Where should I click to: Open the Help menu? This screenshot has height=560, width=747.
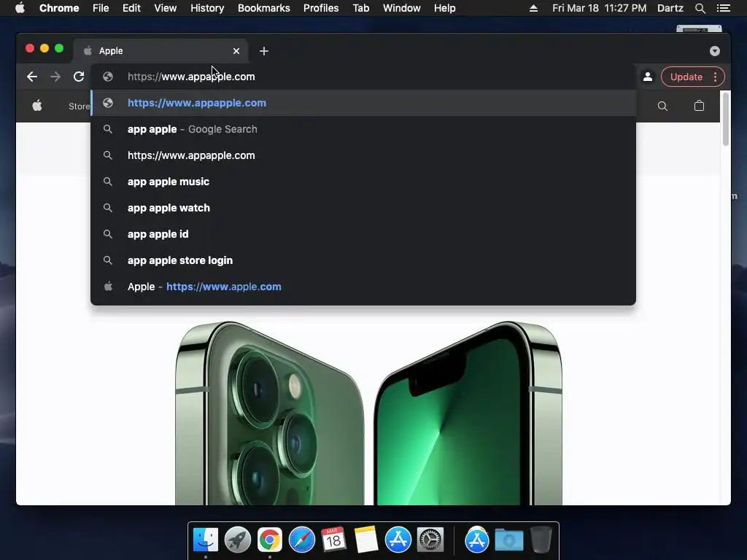point(444,8)
